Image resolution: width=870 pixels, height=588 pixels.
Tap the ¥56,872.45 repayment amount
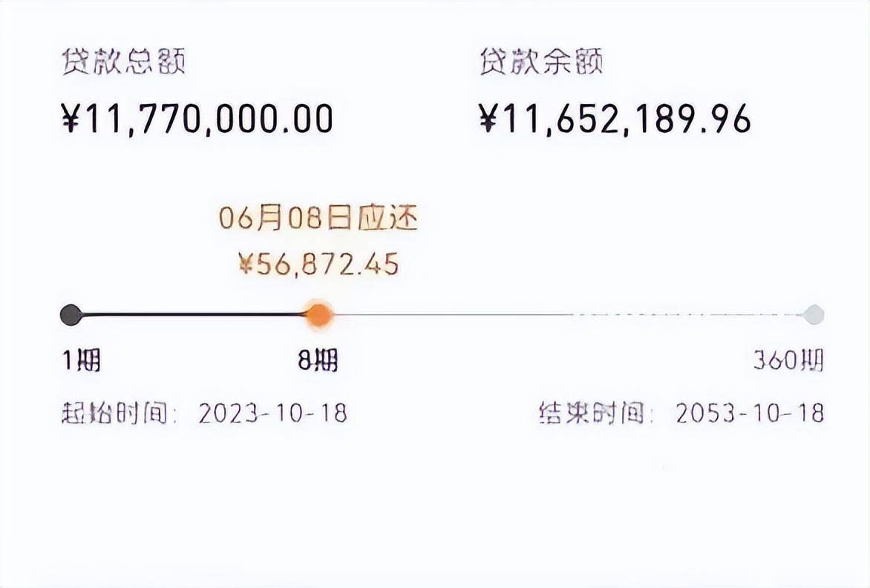[x=318, y=264]
